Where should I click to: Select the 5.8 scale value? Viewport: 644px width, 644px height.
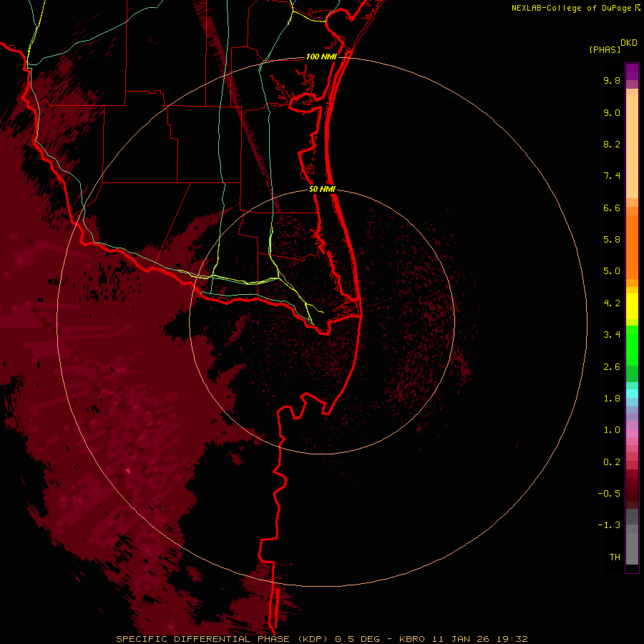612,240
